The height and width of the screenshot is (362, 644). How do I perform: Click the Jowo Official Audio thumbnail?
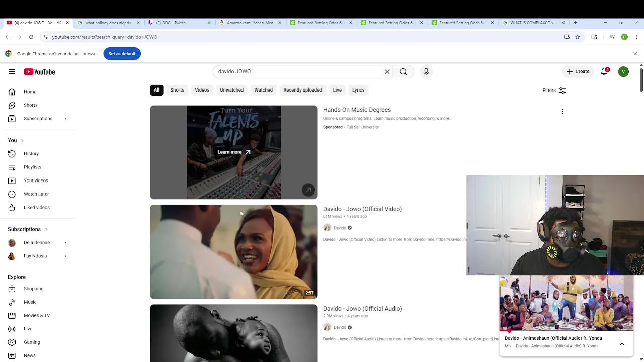click(x=234, y=333)
